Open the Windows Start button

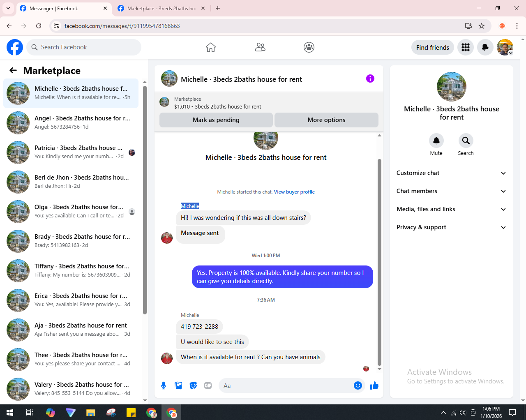[10, 413]
